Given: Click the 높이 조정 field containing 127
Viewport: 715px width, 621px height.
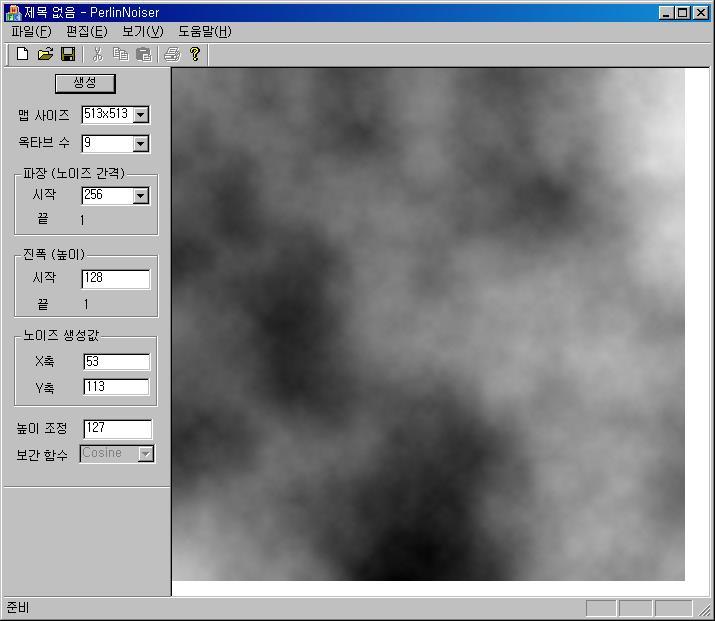Looking at the screenshot, I should coord(118,429).
